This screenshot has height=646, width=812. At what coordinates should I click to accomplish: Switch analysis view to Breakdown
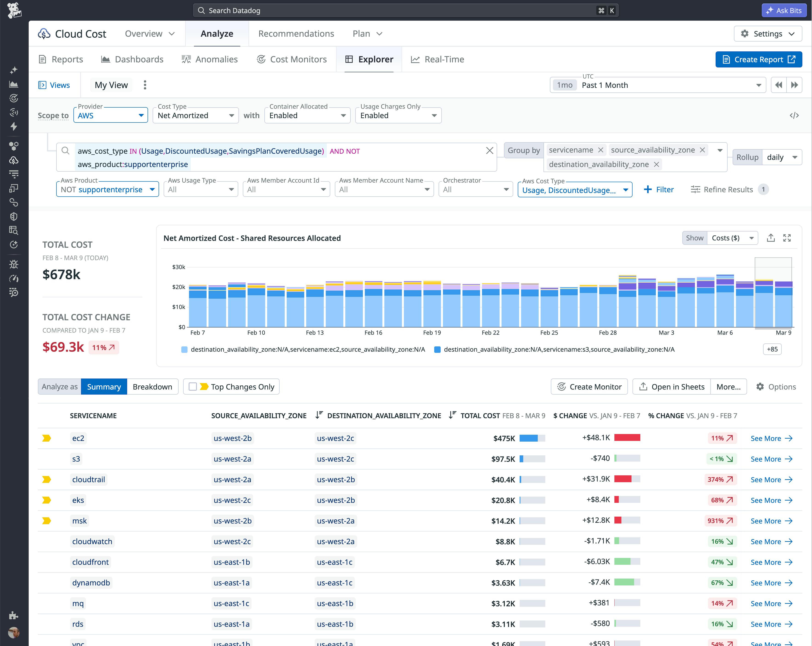pyautogui.click(x=152, y=386)
